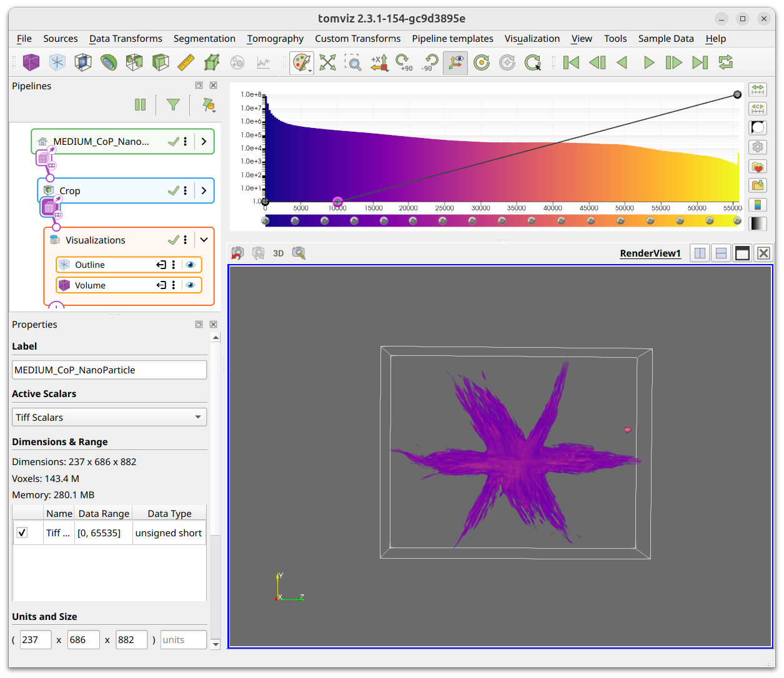This screenshot has width=784, height=678.
Task: Click the green Molecule toolbar icon
Action: coord(212,62)
